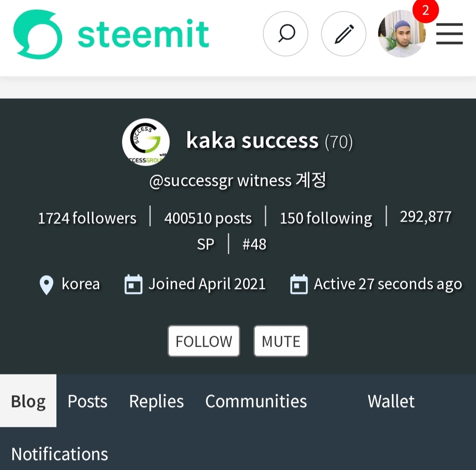Switch to the Blog tab

click(28, 401)
